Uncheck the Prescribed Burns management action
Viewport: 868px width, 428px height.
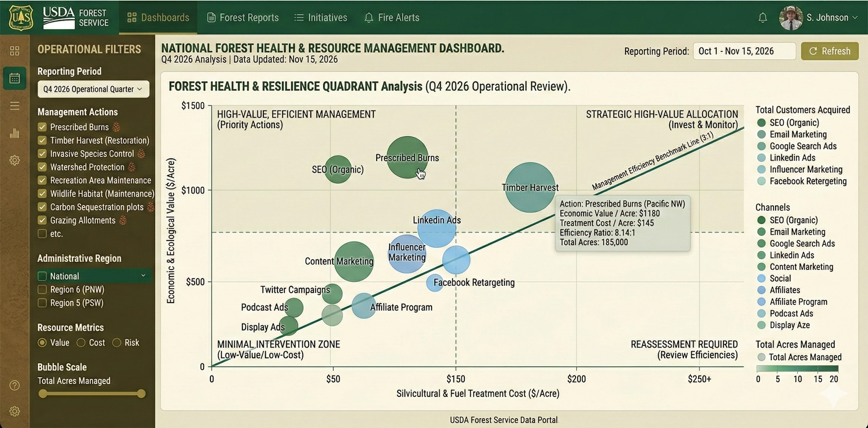click(x=42, y=127)
